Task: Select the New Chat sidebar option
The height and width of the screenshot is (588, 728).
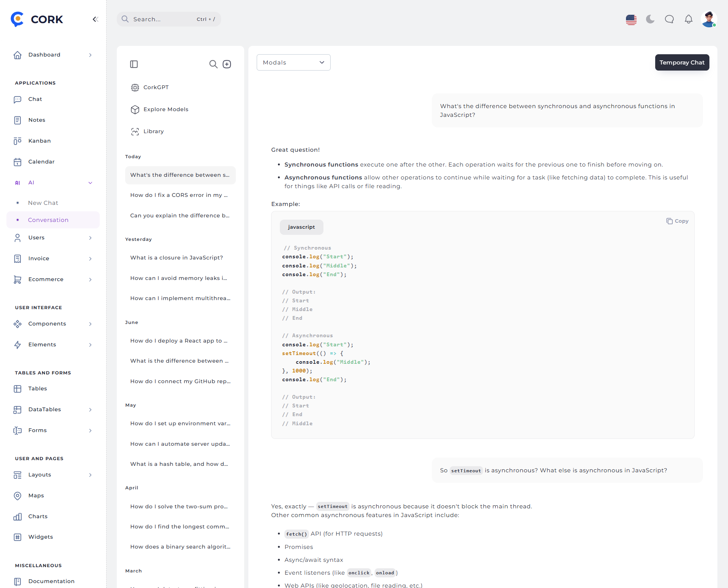Action: click(x=43, y=203)
